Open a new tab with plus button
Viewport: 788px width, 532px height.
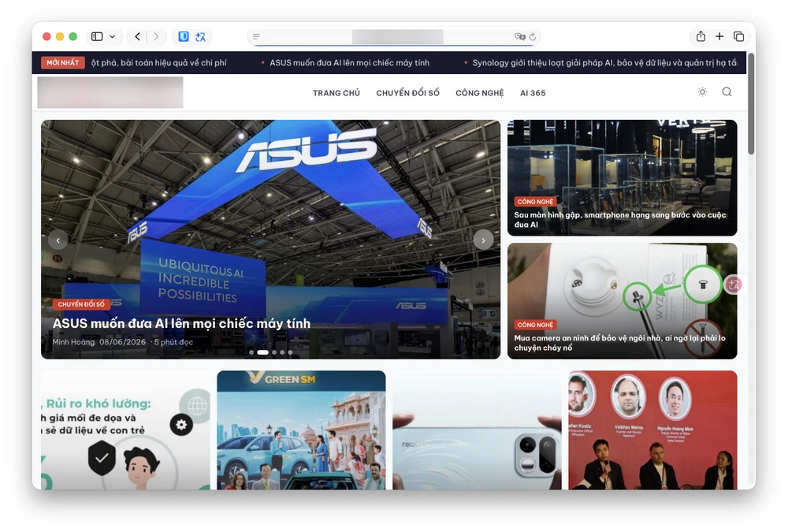[x=719, y=36]
